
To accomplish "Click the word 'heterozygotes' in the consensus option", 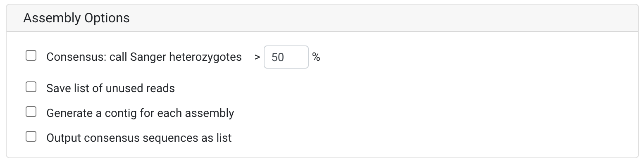I will 205,57.
